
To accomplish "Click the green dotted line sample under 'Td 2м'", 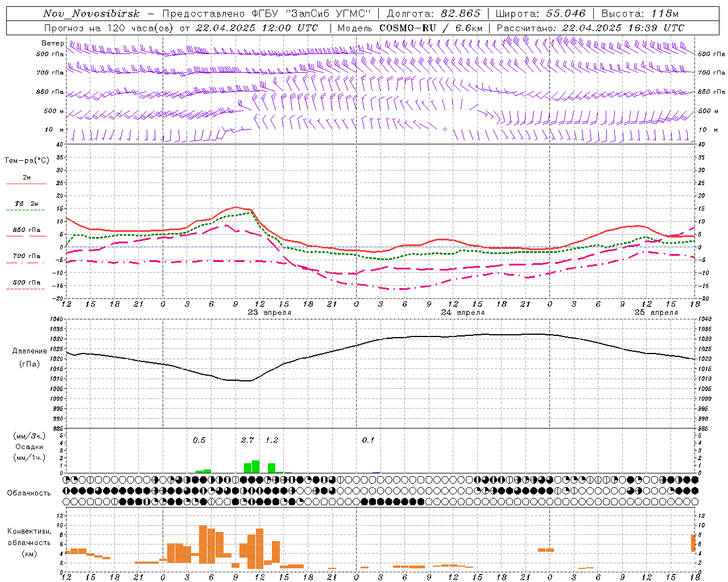I will pyautogui.click(x=25, y=210).
